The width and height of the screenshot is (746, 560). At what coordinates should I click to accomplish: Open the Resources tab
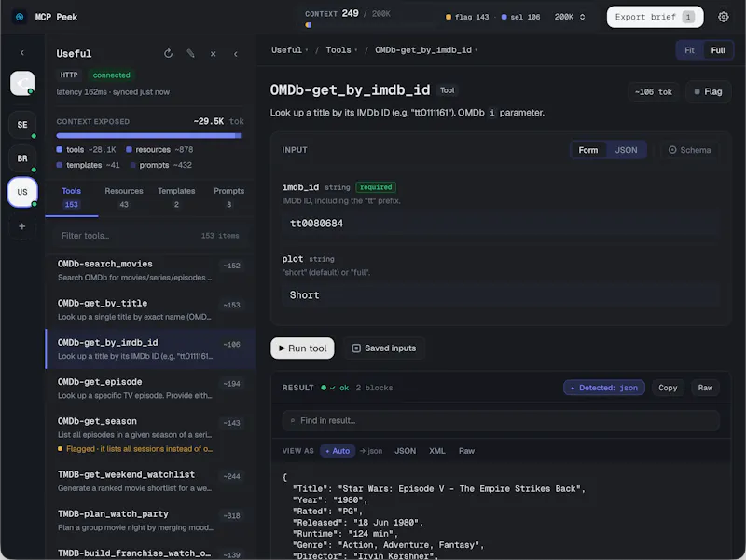[x=124, y=198]
